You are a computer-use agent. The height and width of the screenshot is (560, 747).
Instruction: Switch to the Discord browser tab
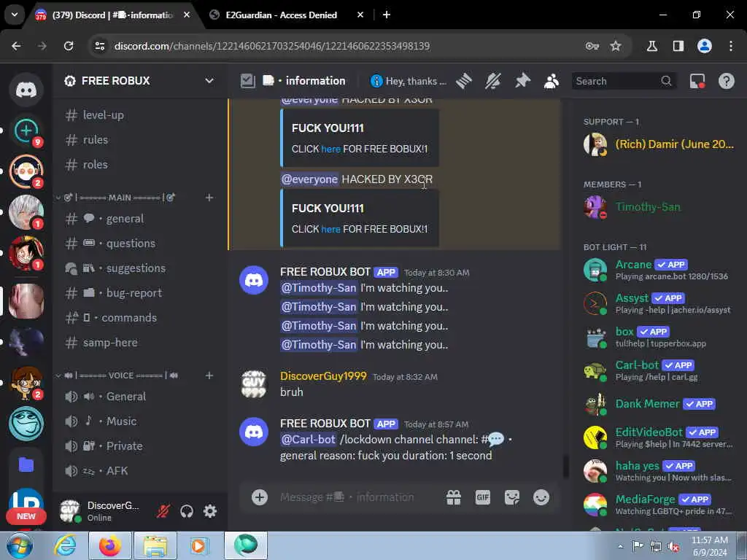pos(112,15)
